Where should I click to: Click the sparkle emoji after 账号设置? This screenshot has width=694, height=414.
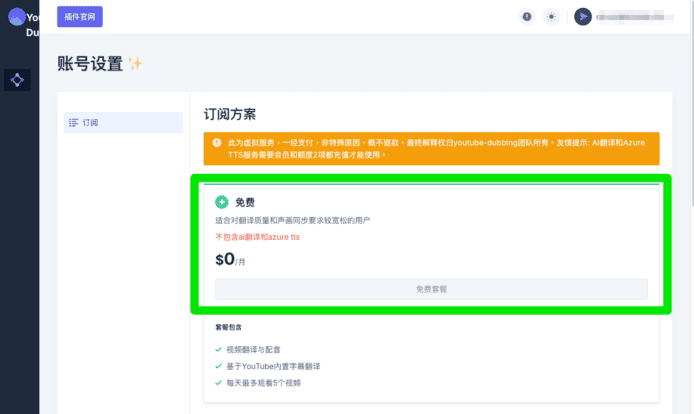[135, 64]
